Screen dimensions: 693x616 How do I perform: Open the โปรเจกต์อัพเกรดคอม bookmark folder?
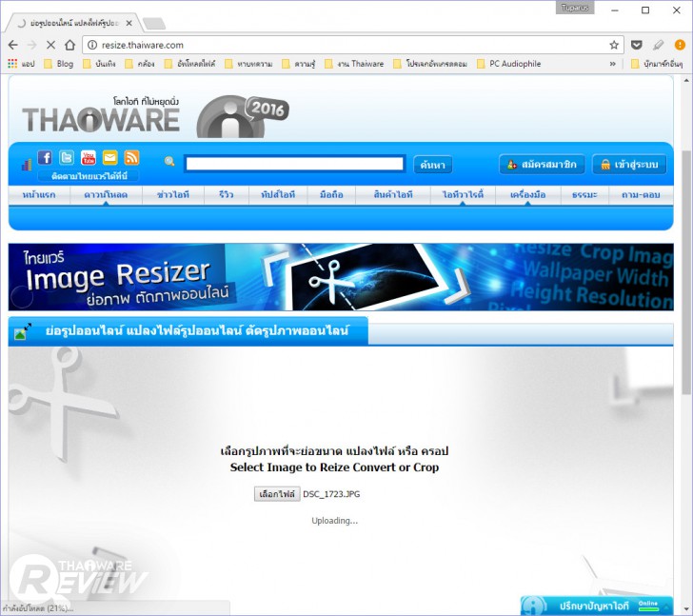click(x=431, y=64)
